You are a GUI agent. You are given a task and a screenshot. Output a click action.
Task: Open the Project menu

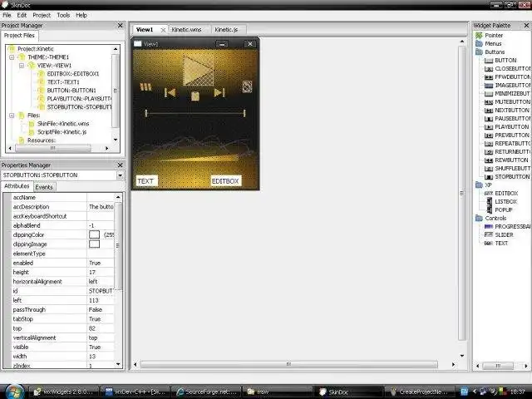click(x=42, y=15)
